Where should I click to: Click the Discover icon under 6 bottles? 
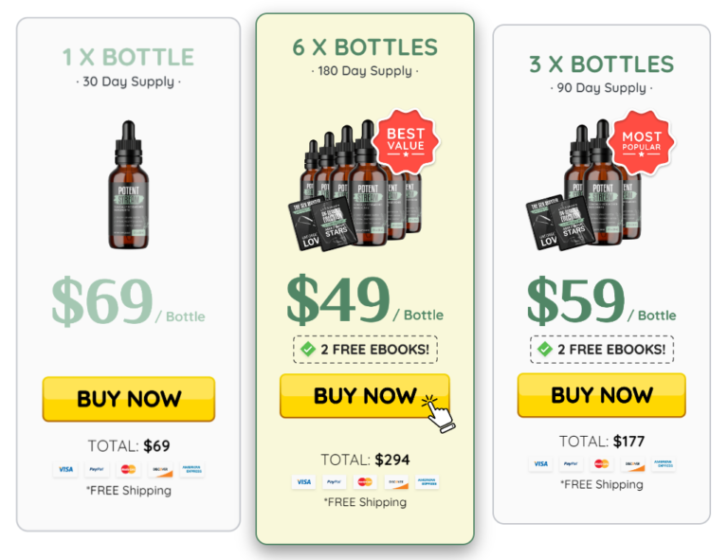pos(396,482)
